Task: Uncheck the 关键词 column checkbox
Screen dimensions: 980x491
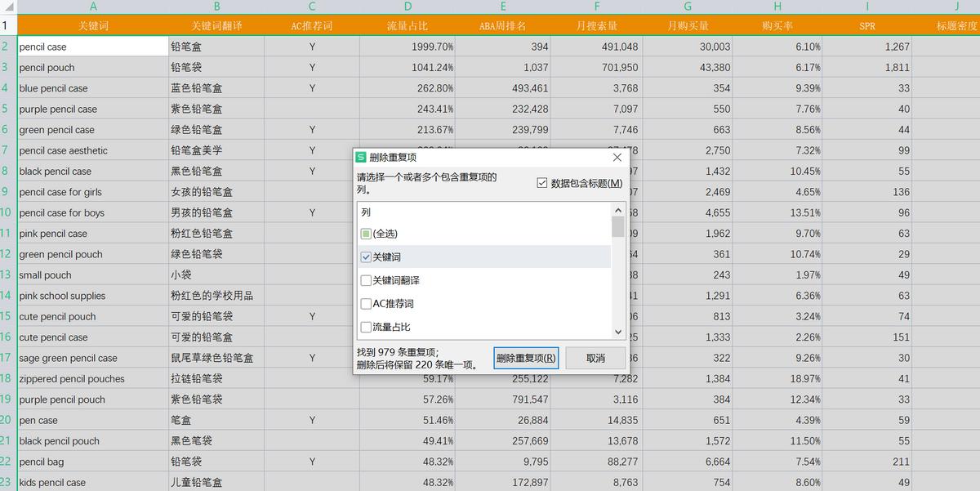Action: point(366,257)
